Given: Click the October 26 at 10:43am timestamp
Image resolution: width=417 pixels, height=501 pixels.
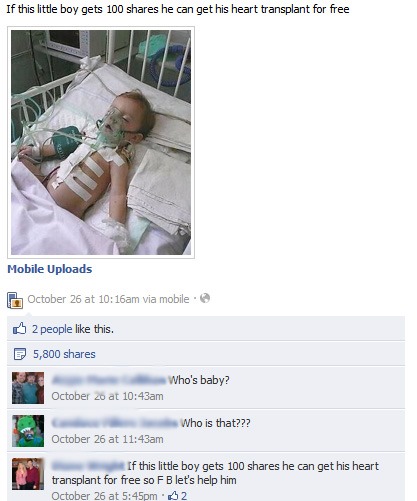Looking at the screenshot, I should click(107, 396).
